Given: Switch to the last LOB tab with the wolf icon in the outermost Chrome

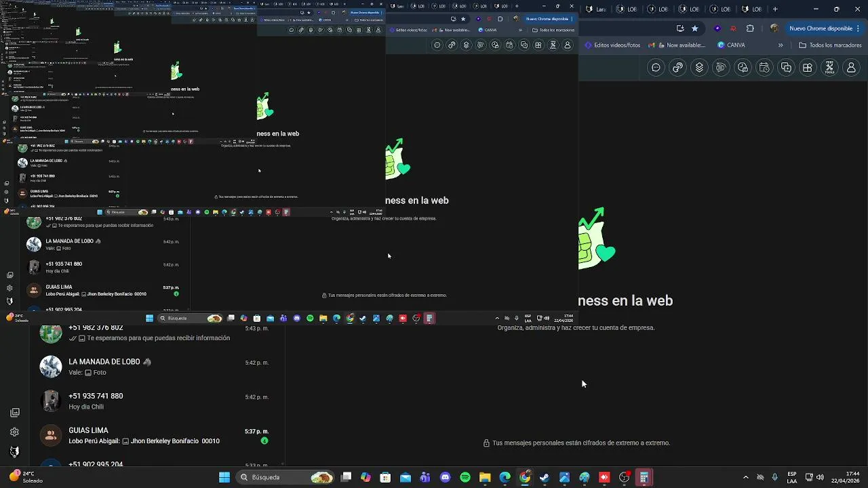Looking at the screenshot, I should [751, 9].
